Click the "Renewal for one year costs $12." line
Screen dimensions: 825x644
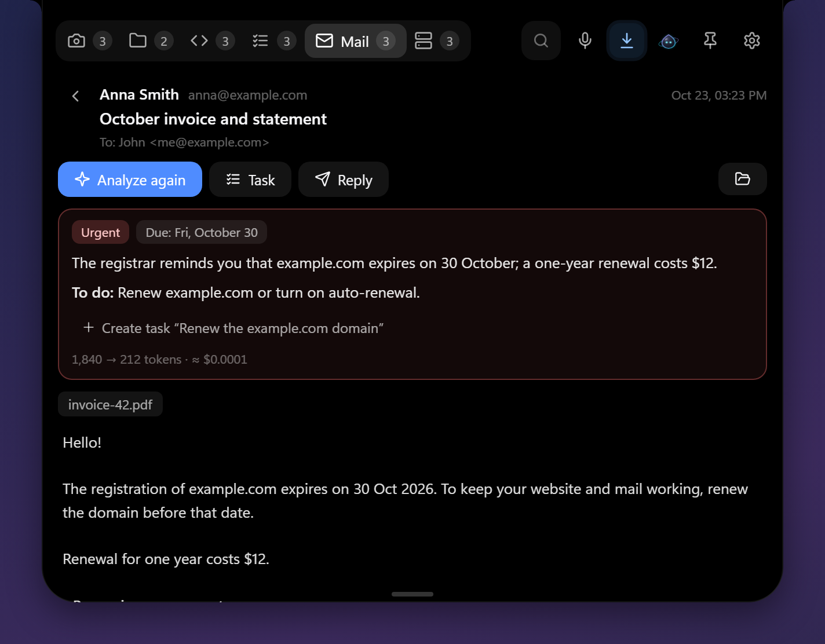pos(166,559)
